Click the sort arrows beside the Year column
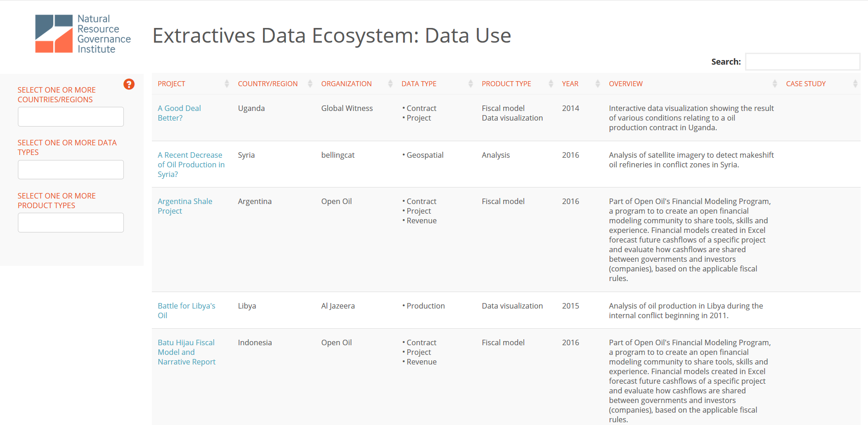 (x=598, y=83)
